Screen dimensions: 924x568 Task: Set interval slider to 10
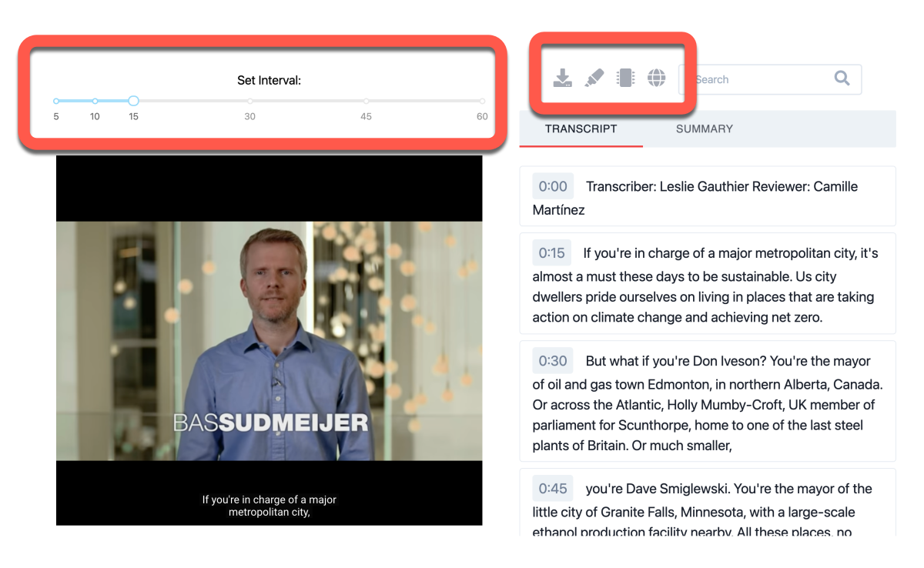(x=95, y=101)
